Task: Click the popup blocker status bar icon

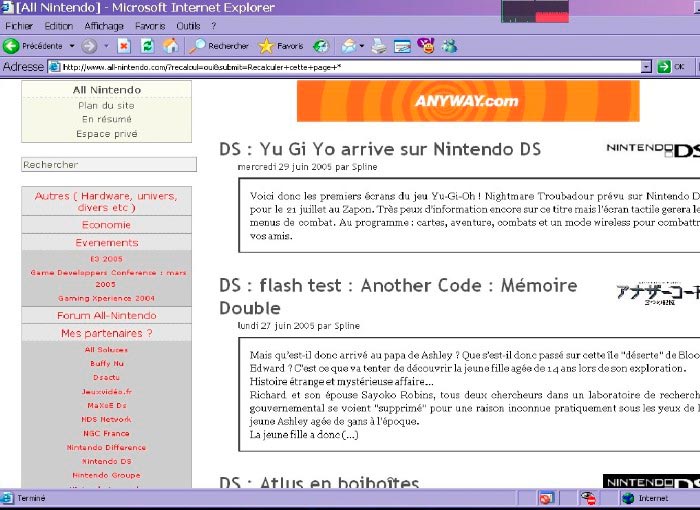Action: click(x=546, y=498)
